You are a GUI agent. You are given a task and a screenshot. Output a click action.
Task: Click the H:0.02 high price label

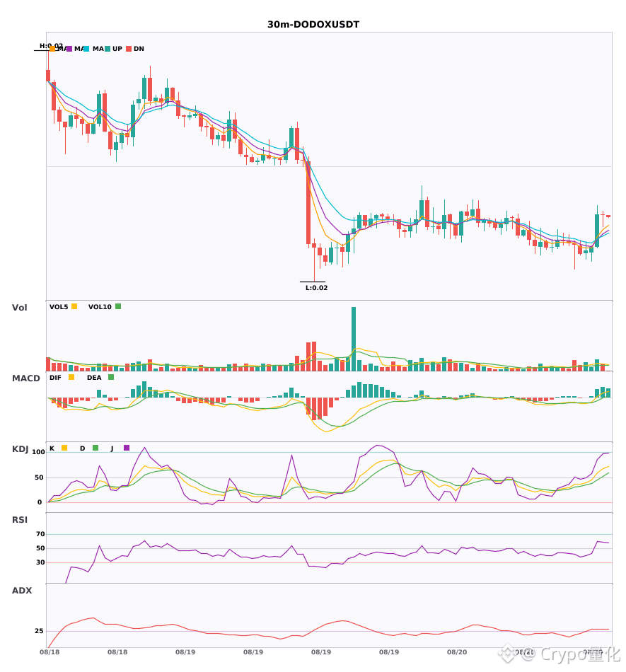click(x=51, y=45)
